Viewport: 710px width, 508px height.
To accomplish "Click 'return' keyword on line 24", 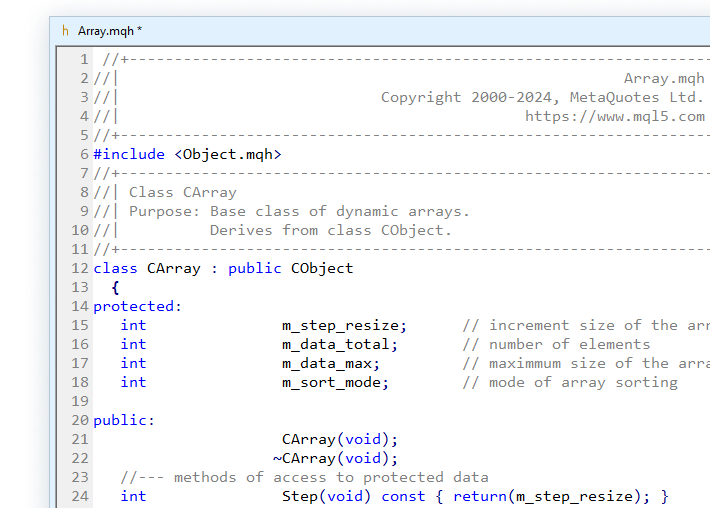I will (x=480, y=497).
